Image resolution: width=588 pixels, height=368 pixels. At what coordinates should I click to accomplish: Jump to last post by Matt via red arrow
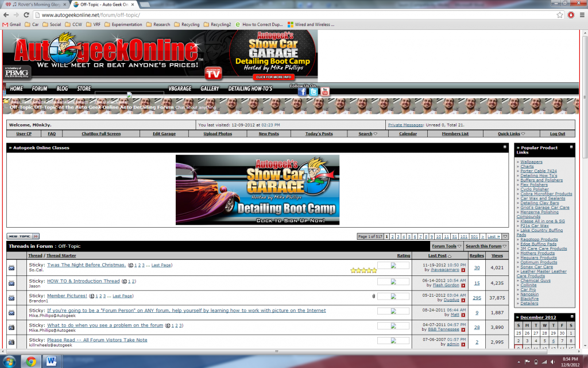(x=463, y=315)
